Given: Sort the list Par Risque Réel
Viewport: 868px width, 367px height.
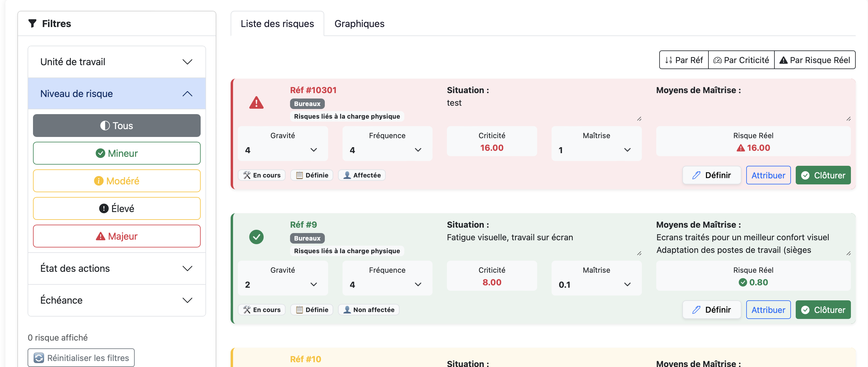Looking at the screenshot, I should pyautogui.click(x=815, y=60).
